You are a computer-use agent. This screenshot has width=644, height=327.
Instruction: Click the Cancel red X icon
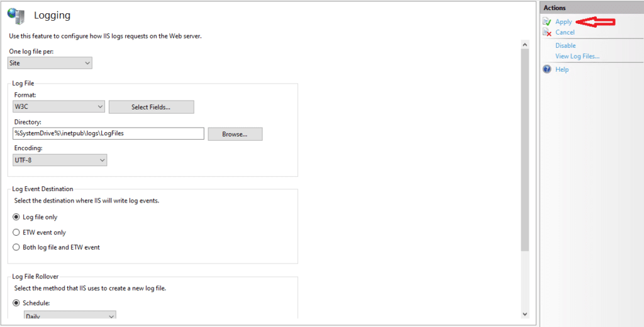547,33
